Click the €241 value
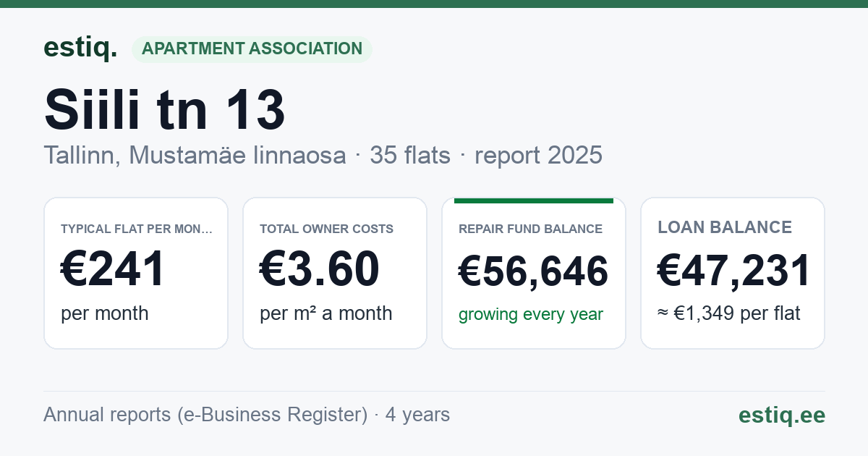 (x=114, y=269)
